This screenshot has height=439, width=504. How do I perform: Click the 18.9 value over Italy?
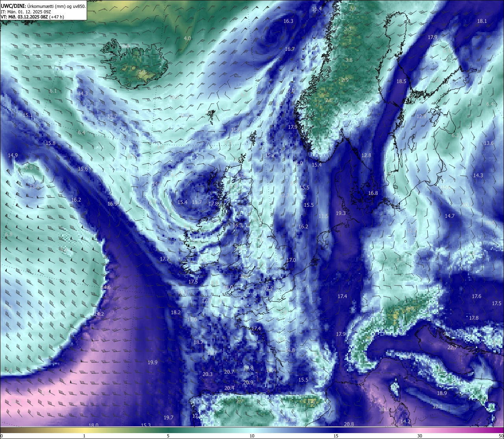click(442, 393)
